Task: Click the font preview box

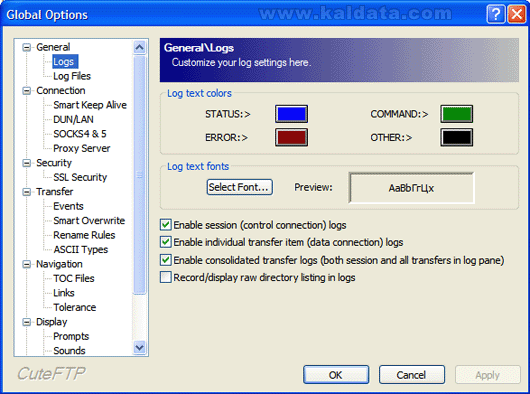Action: pyautogui.click(x=411, y=188)
